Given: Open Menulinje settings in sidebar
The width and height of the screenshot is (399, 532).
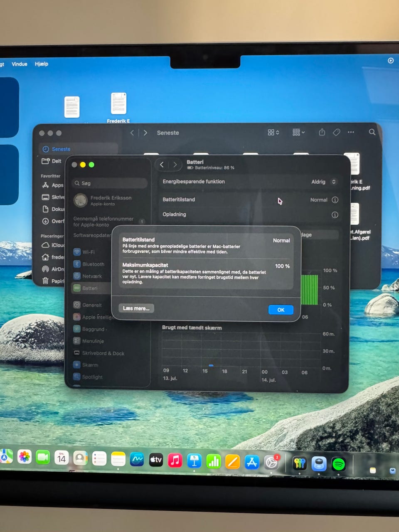Looking at the screenshot, I should (x=89, y=341).
